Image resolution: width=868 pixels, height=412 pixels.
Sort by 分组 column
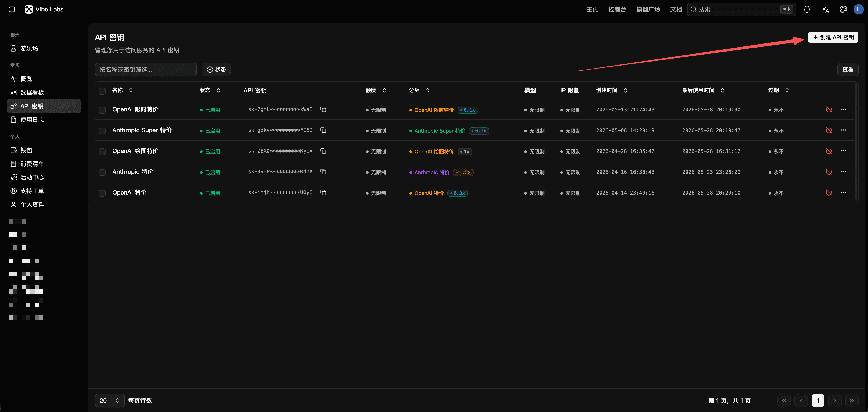(419, 90)
